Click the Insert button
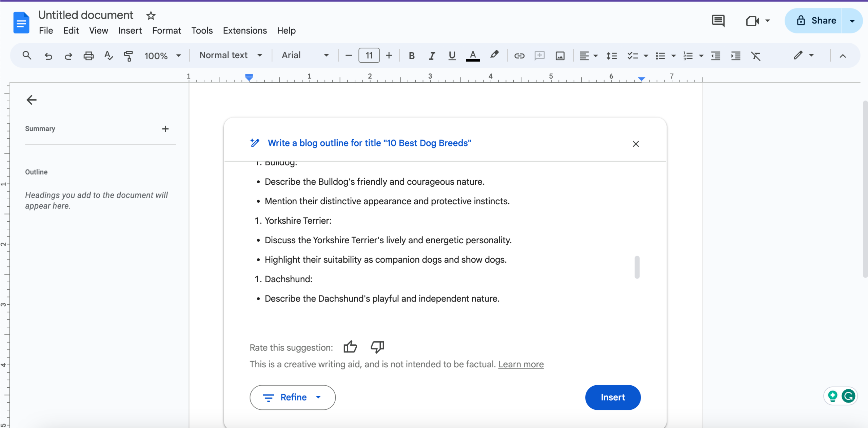Screen dimensions: 868x428 point(613,397)
